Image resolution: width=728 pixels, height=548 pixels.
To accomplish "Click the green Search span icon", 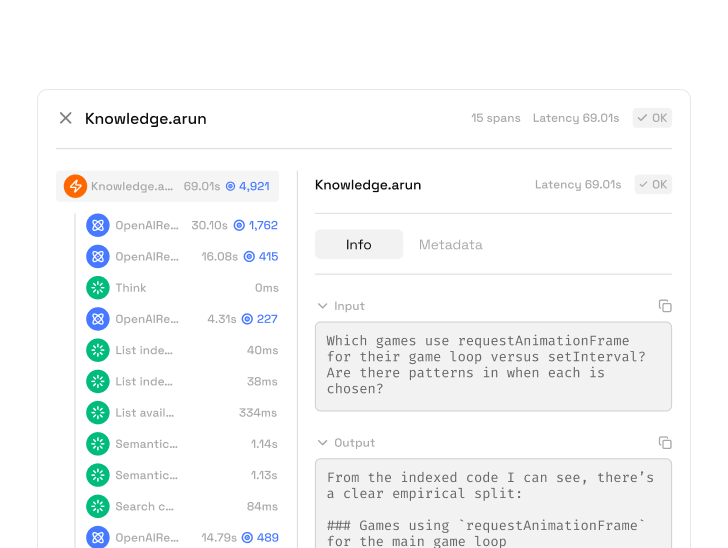I will tap(97, 506).
